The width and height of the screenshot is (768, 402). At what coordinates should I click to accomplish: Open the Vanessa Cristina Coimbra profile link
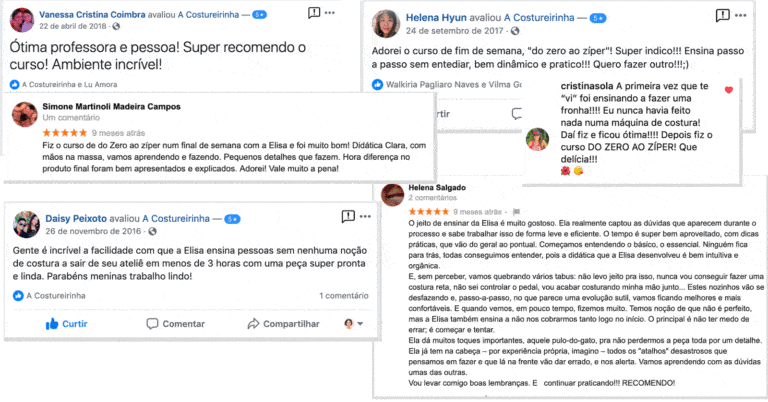(92, 15)
